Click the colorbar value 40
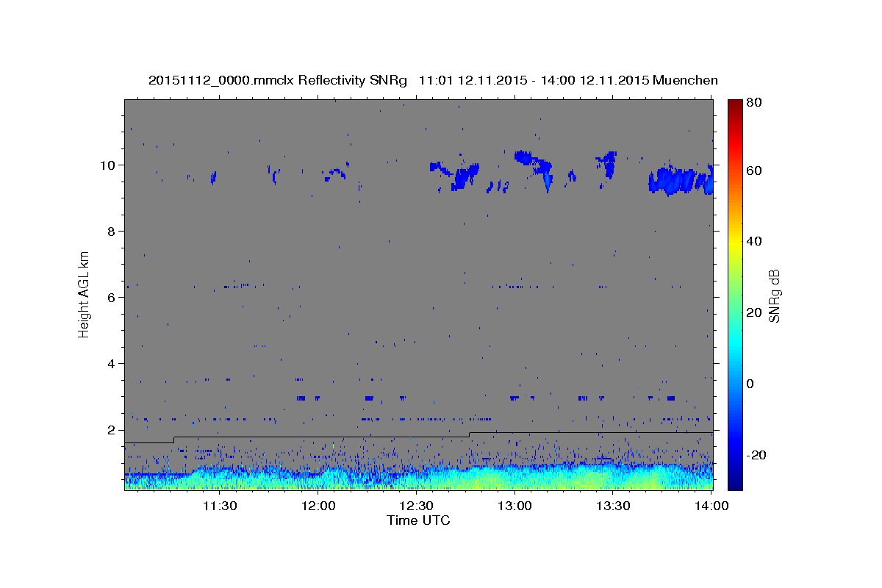Viewport: 882px width, 588px height. click(756, 241)
